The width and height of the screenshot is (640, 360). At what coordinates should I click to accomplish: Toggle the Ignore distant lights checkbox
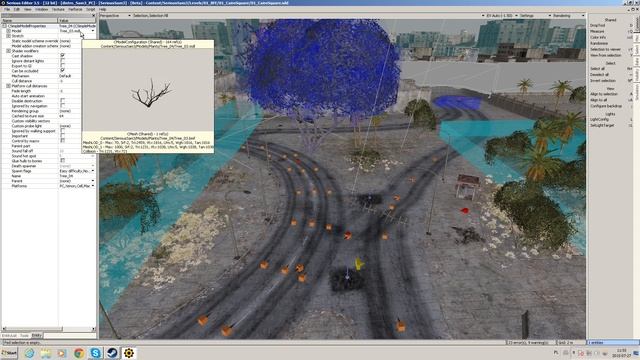click(62, 61)
